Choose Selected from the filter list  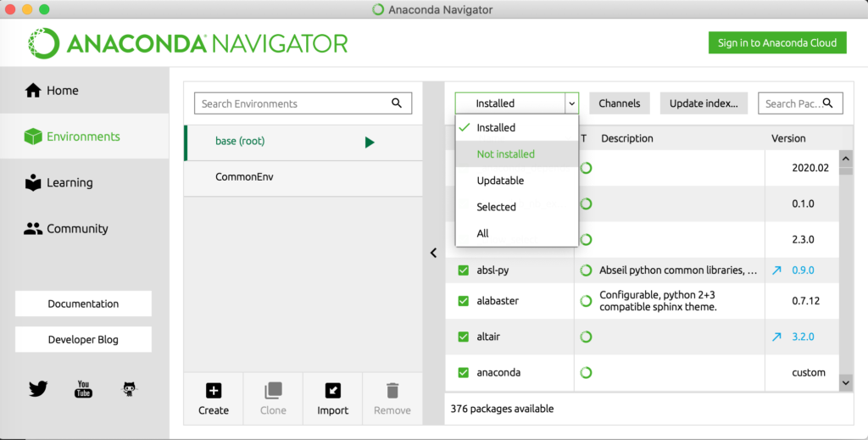pos(516,207)
